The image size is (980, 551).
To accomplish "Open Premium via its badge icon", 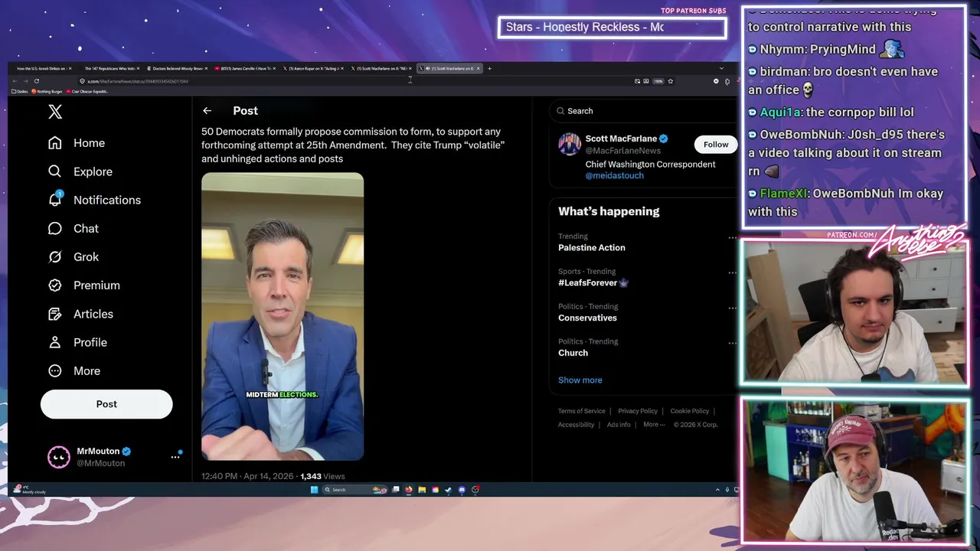I will [x=55, y=285].
